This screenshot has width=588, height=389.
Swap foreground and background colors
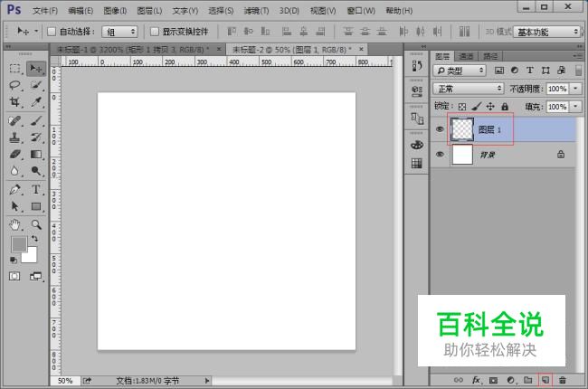coord(34,239)
